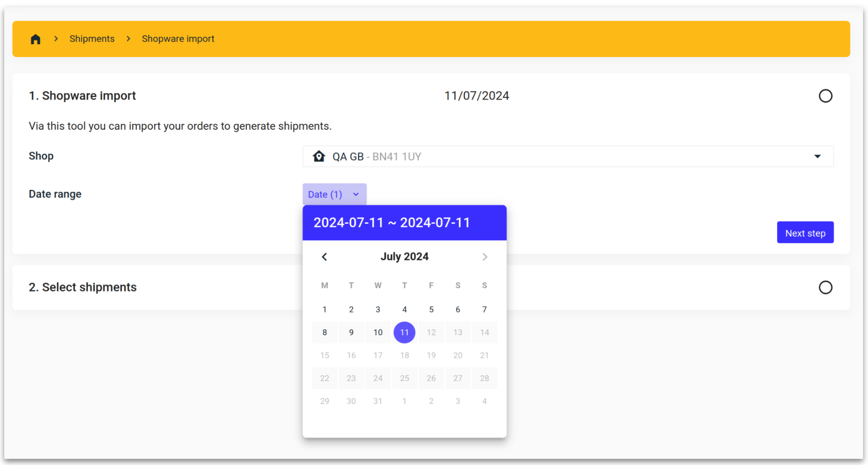Click the chevron after the home icon

[56, 38]
